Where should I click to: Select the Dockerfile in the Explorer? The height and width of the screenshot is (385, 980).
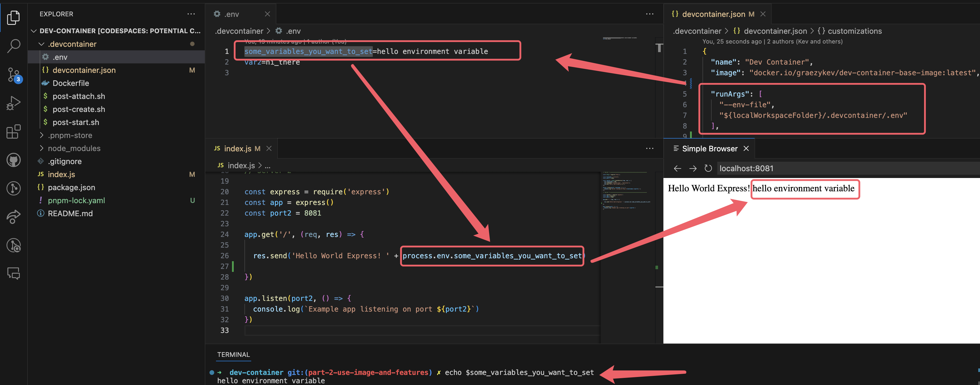[71, 83]
